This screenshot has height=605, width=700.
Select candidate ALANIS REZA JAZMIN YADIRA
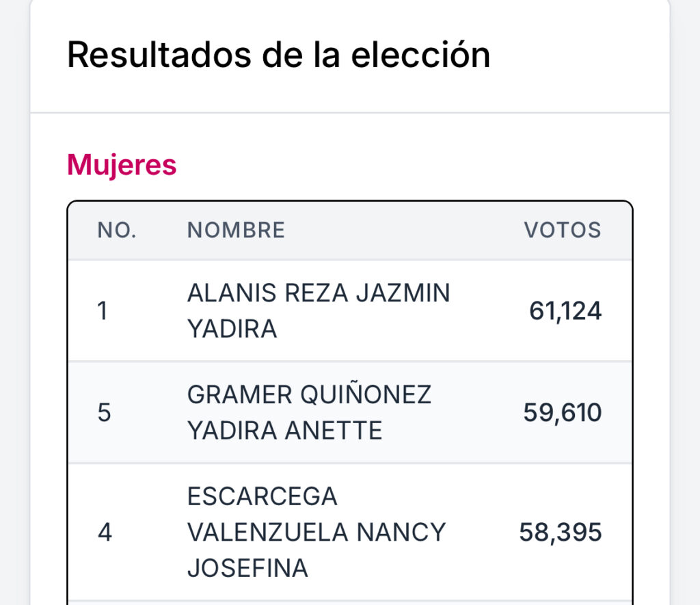coord(319,311)
